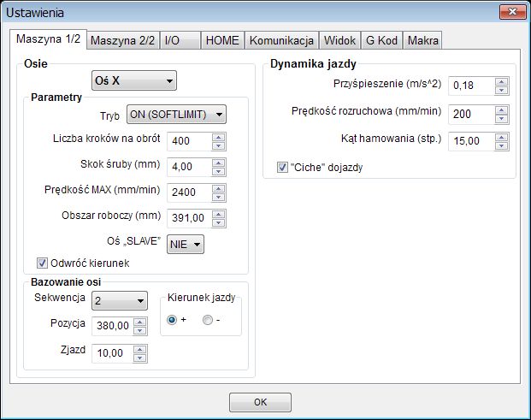
Task: Select the G Kod tab
Action: pyautogui.click(x=381, y=41)
